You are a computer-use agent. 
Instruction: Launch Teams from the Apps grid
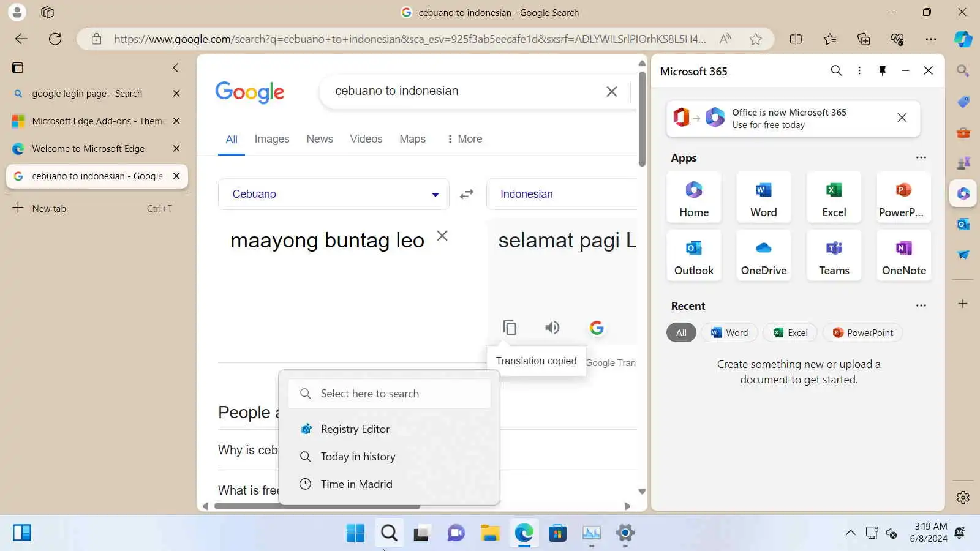click(834, 255)
